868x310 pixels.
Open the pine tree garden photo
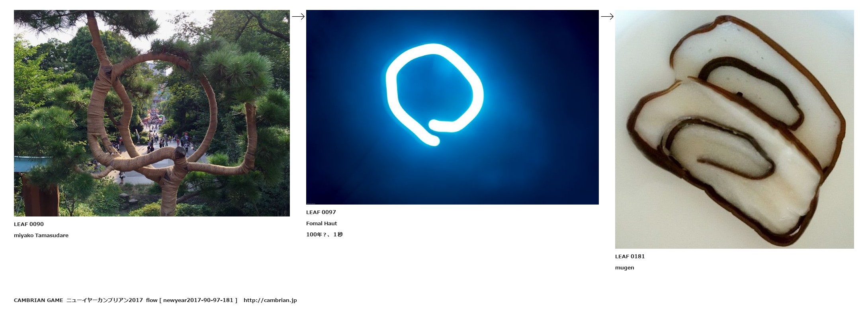152,113
